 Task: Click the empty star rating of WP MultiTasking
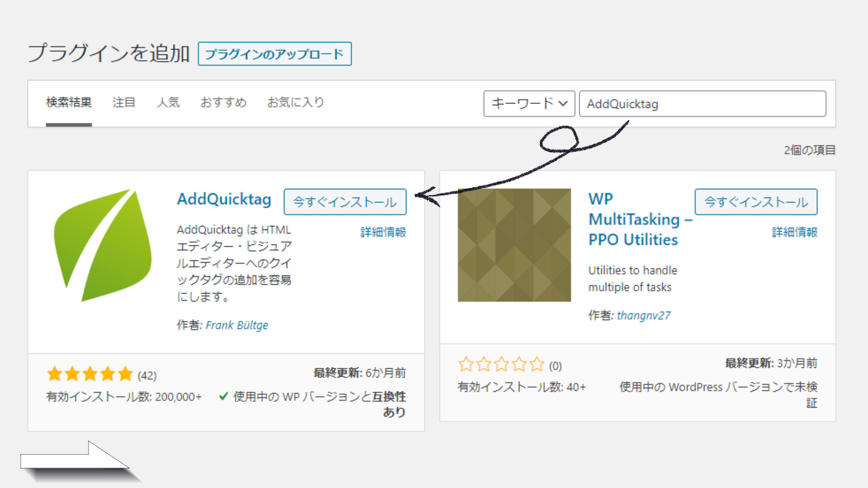click(501, 364)
